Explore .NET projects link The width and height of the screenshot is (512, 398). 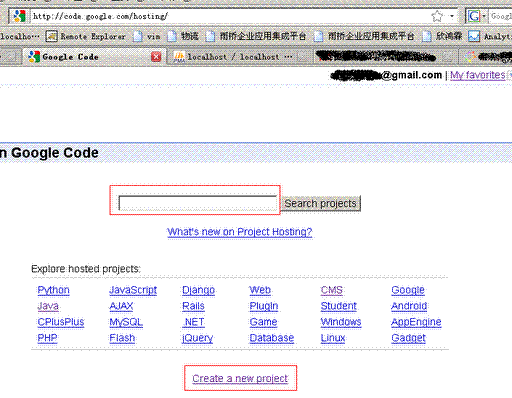click(x=193, y=322)
